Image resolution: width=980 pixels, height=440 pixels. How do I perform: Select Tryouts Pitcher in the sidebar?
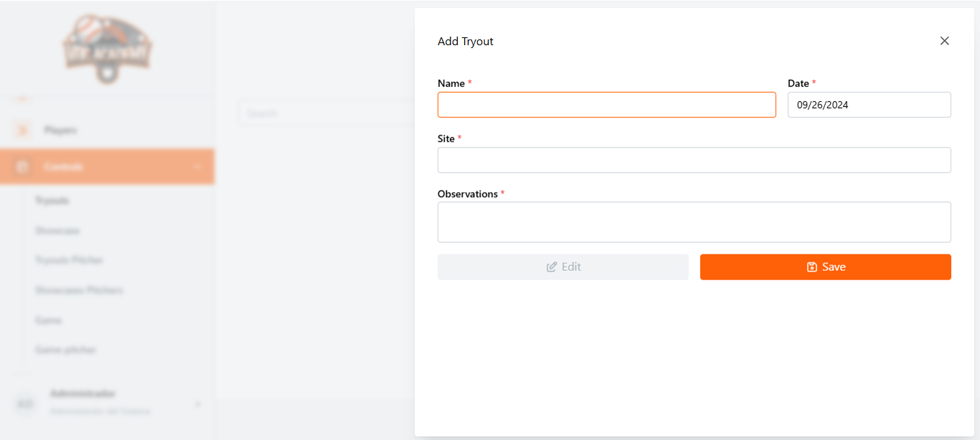(x=69, y=260)
